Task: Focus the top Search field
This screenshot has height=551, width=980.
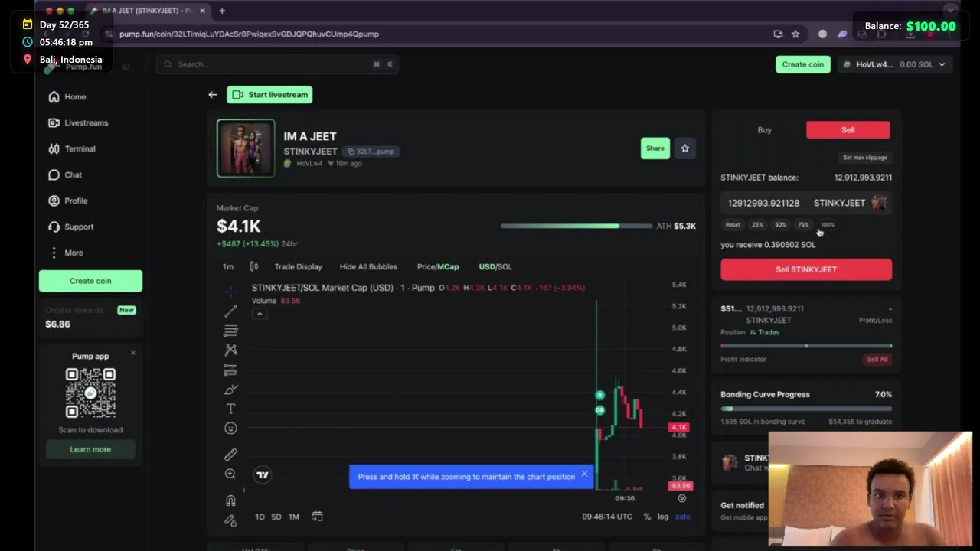Action: click(x=278, y=64)
